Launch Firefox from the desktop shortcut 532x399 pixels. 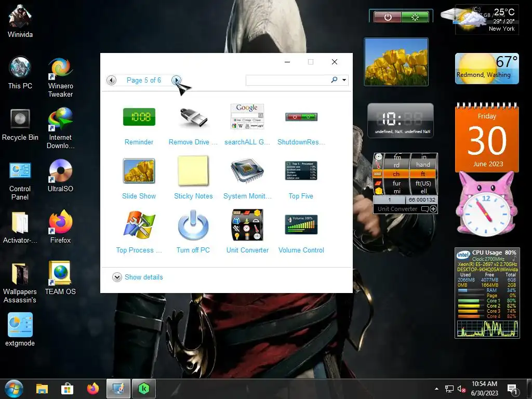(x=60, y=228)
